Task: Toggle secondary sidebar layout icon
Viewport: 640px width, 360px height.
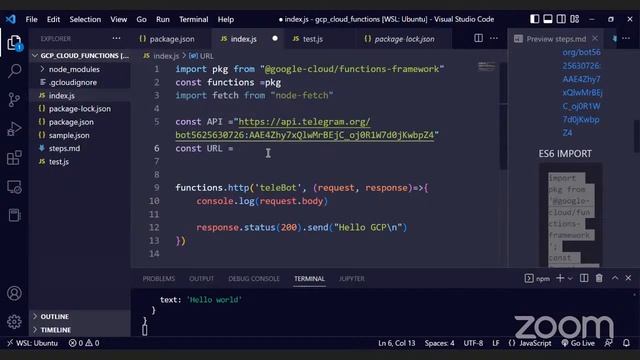Action: (x=561, y=19)
